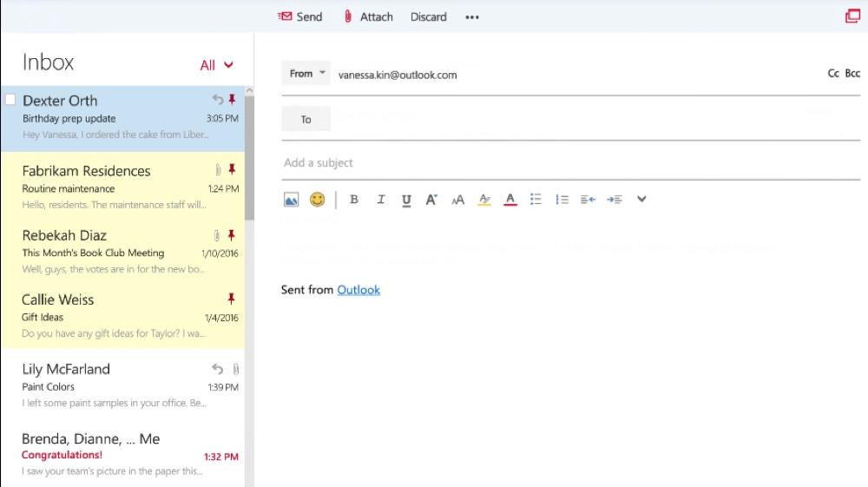Viewport: 868px width, 487px height.
Task: Open the Paint Colors email
Action: [x=123, y=385]
